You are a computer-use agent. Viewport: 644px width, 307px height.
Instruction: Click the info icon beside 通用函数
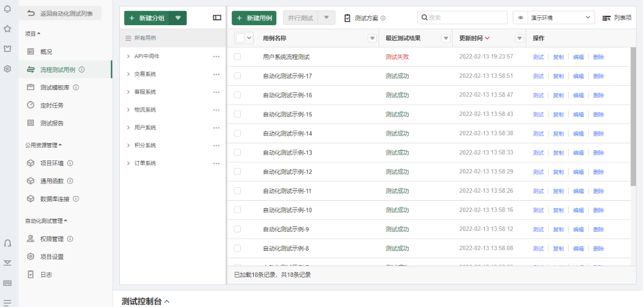[x=70, y=181]
